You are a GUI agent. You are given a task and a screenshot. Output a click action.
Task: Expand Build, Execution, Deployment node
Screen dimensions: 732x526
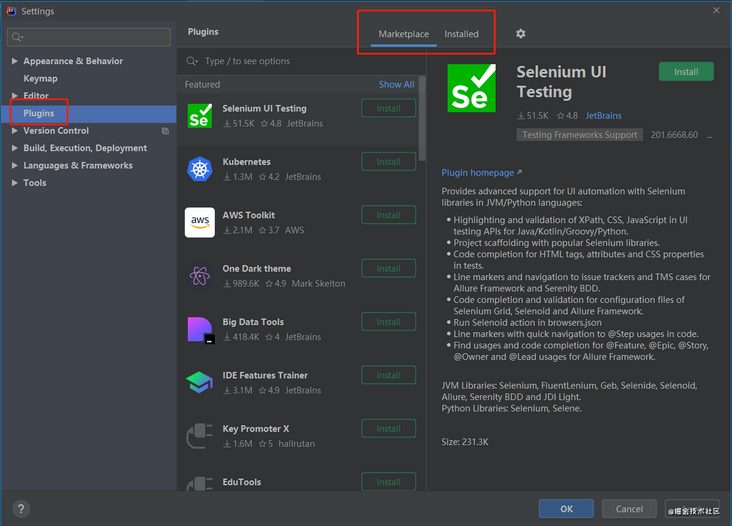coord(14,148)
